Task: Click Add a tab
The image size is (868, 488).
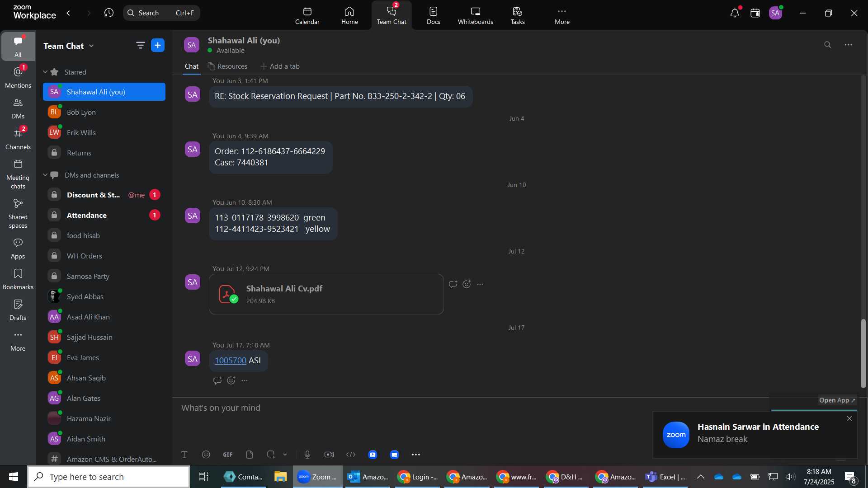Action: (x=280, y=66)
